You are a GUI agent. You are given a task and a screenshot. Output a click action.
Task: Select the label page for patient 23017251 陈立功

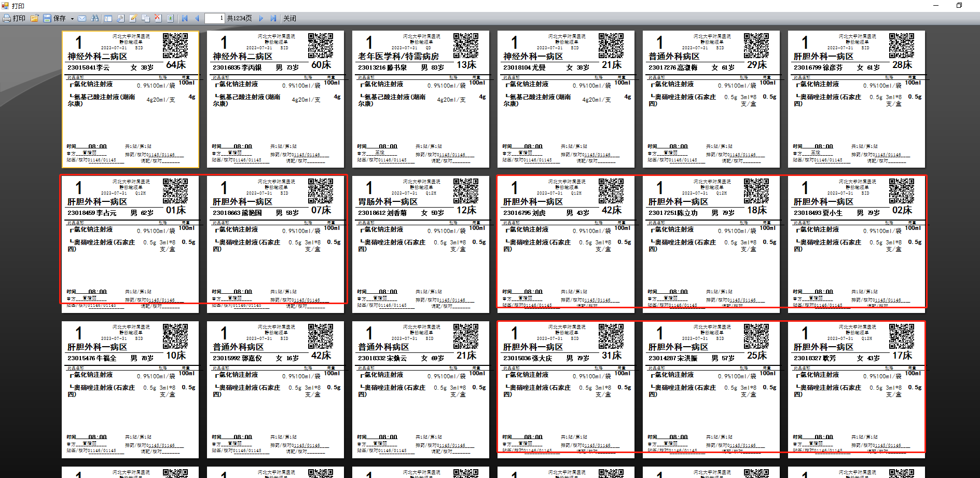(711, 244)
